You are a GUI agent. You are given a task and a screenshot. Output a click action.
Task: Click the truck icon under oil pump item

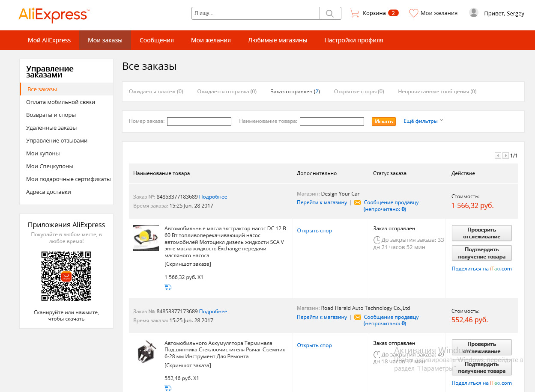pyautogui.click(x=168, y=287)
